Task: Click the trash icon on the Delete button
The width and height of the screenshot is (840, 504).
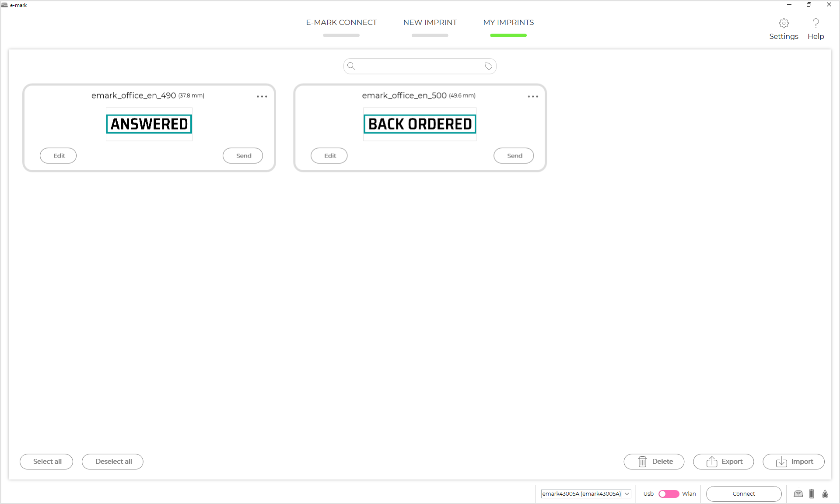Action: click(x=642, y=462)
